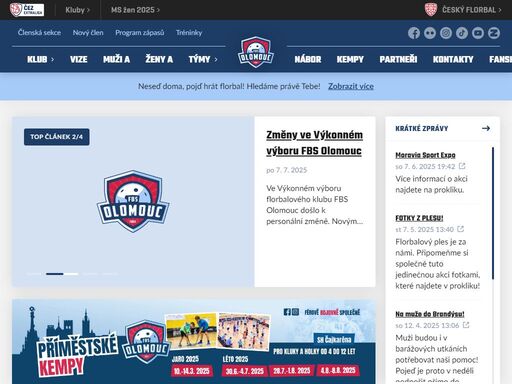This screenshot has width=512, height=384.
Task: Click the Krátké zprávy arrow icon
Action: point(486,128)
